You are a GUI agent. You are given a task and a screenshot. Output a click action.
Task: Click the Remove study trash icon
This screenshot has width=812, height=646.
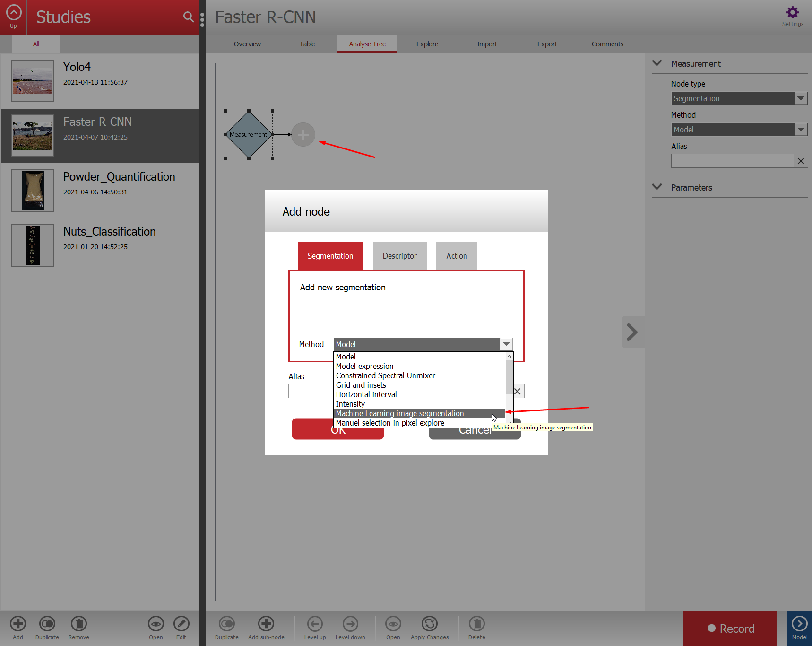78,624
